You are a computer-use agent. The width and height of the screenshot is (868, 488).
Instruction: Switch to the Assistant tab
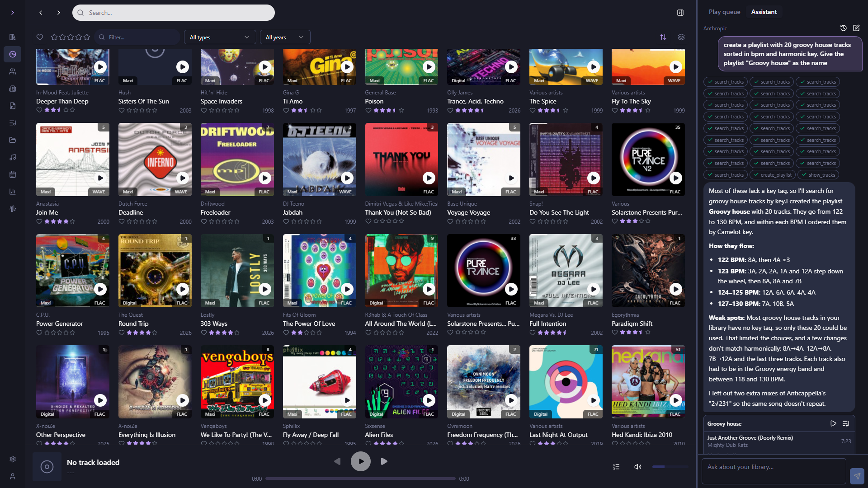pyautogui.click(x=764, y=12)
